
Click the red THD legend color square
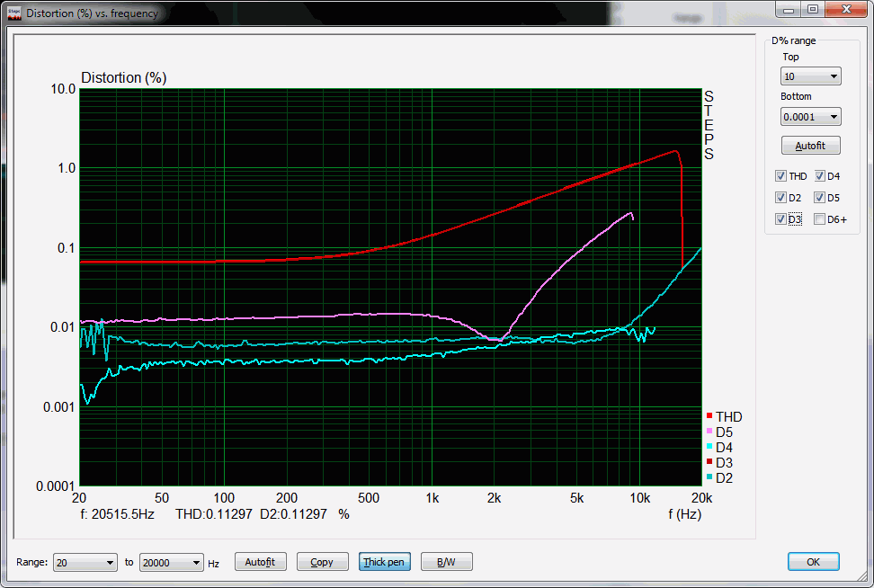pyautogui.click(x=709, y=417)
